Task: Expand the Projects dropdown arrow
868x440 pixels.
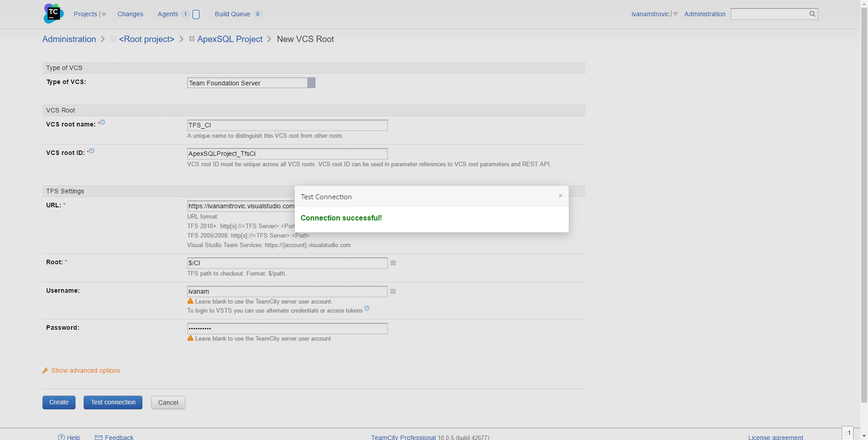Action: point(104,14)
